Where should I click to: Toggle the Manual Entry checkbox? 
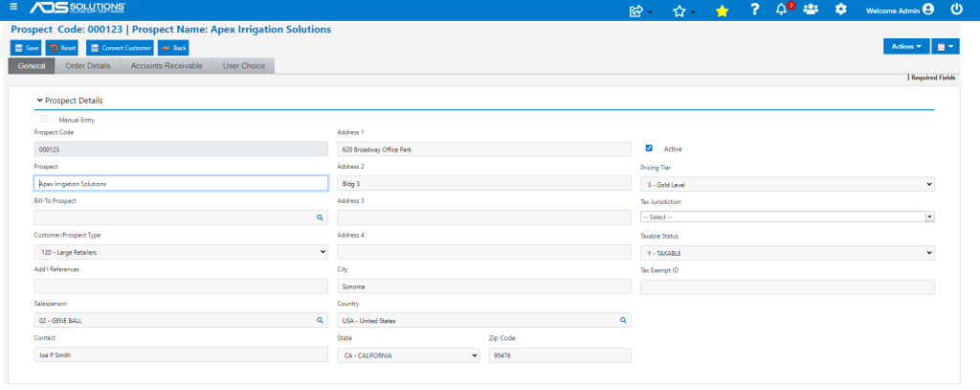point(44,119)
